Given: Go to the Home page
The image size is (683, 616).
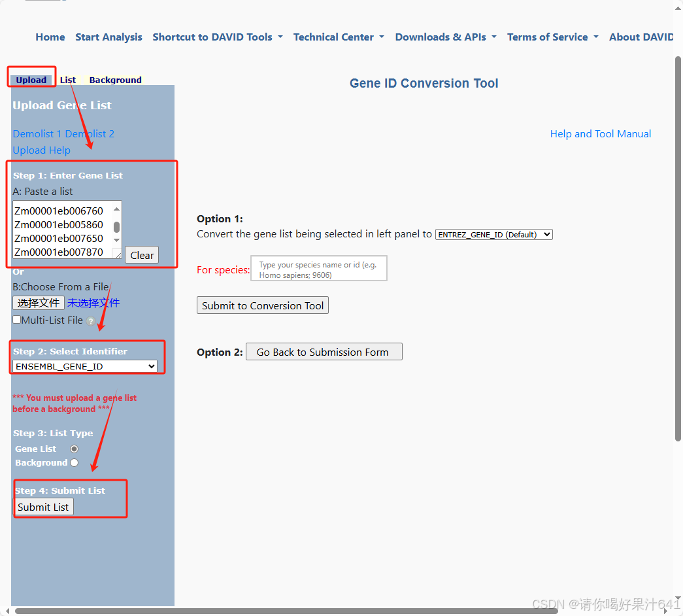Looking at the screenshot, I should (50, 37).
